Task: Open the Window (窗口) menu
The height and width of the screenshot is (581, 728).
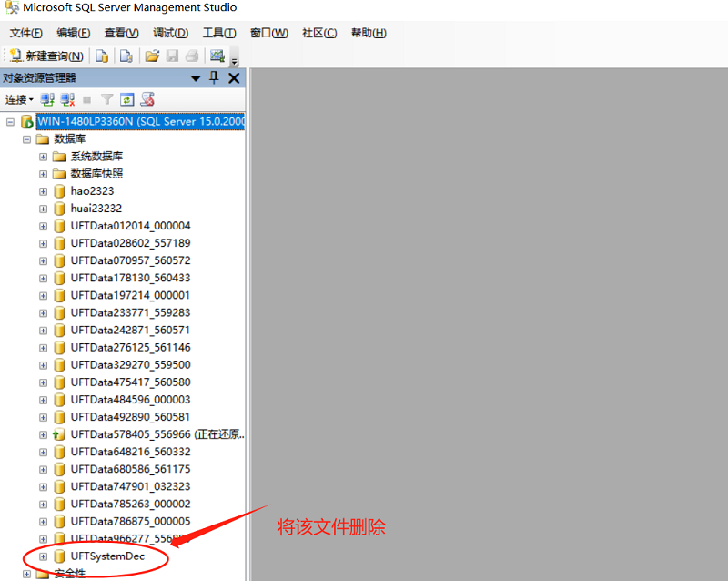Action: [x=269, y=33]
